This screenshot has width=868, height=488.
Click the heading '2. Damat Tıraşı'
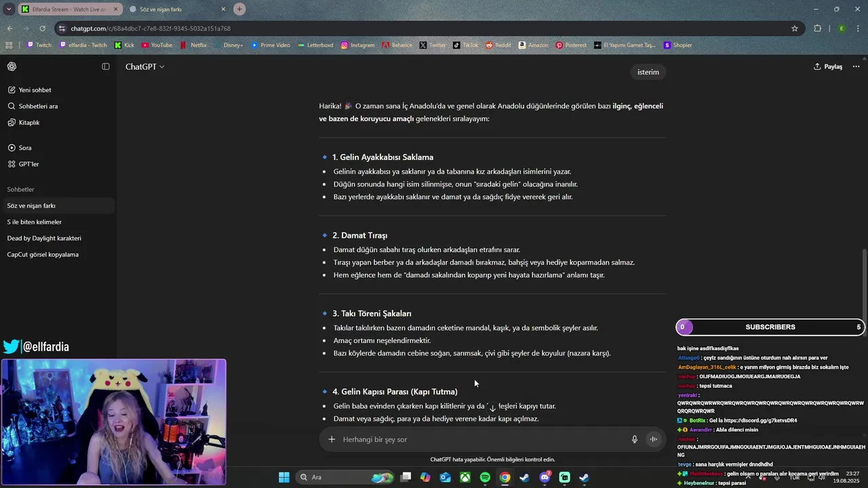359,235
